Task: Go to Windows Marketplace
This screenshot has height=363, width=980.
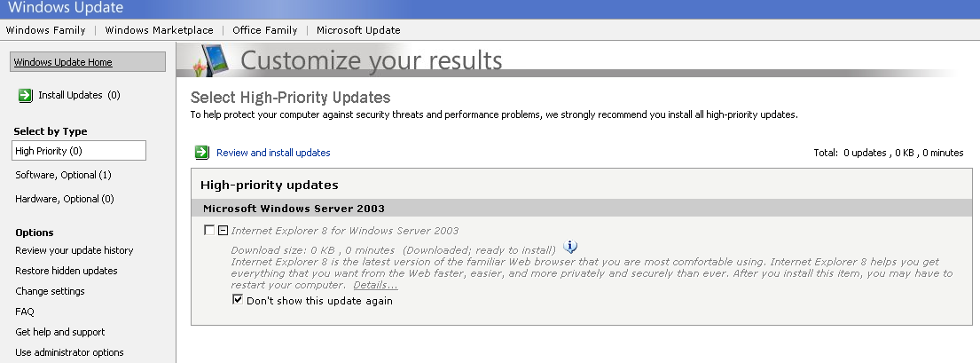Action: 159,30
